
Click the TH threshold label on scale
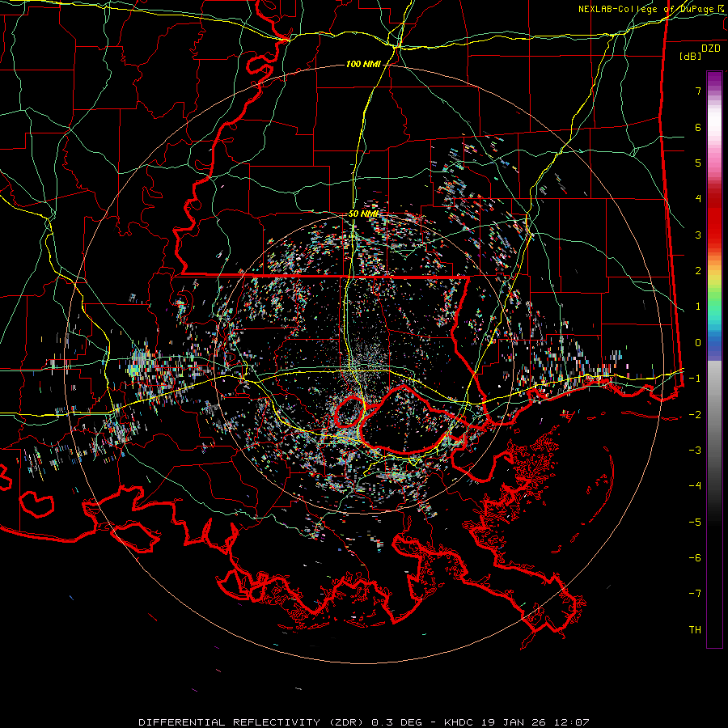695,630
